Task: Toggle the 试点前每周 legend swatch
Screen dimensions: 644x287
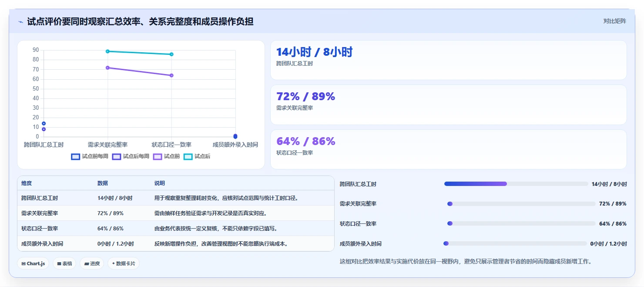Action: 75,156
